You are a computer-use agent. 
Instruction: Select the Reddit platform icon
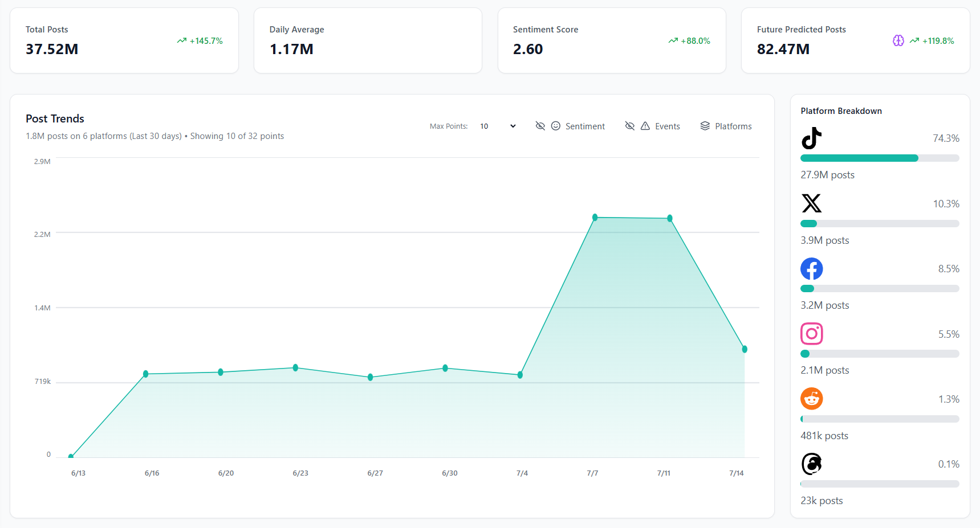tap(811, 398)
